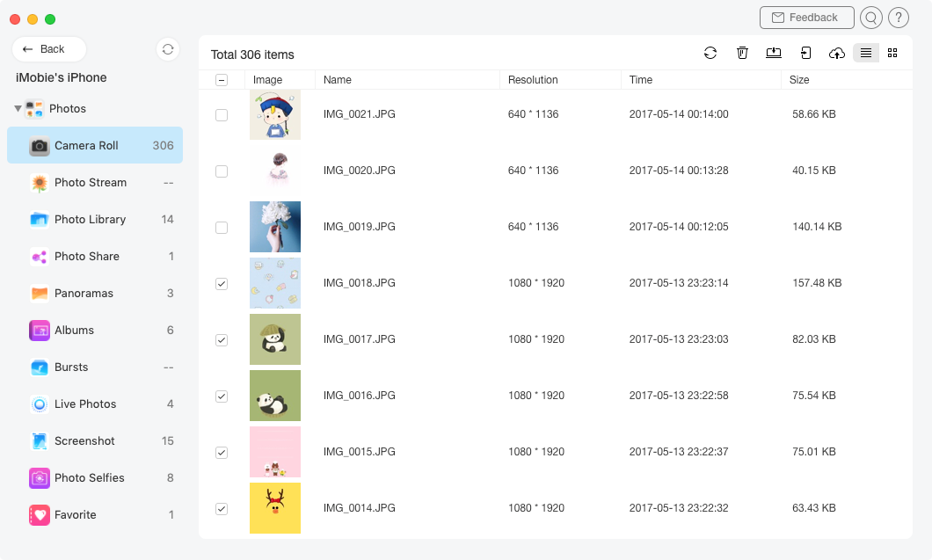Viewport: 932px width, 560px height.
Task: Click the IMG_0019.JPG flower thumbnail
Action: point(275,227)
